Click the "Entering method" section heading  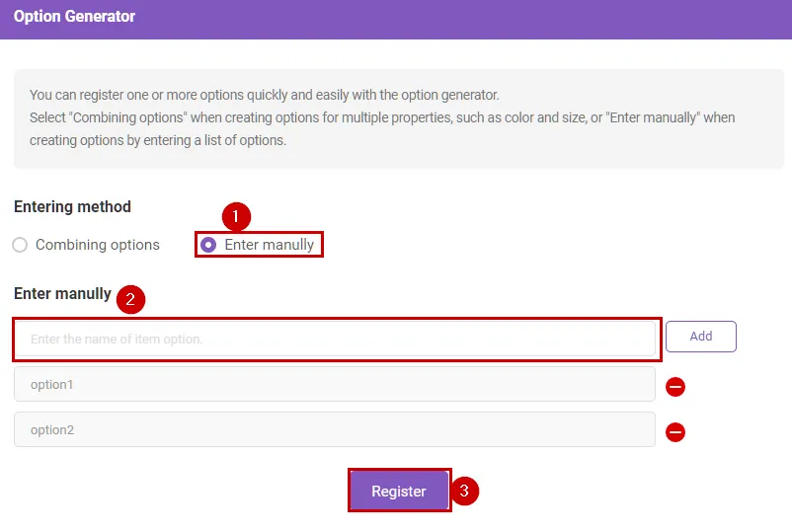point(72,207)
